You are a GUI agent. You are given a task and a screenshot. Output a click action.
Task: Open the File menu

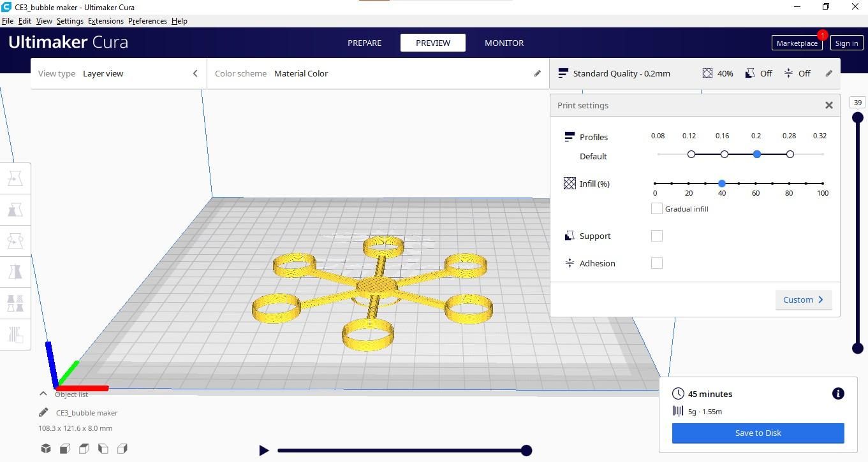tap(8, 21)
